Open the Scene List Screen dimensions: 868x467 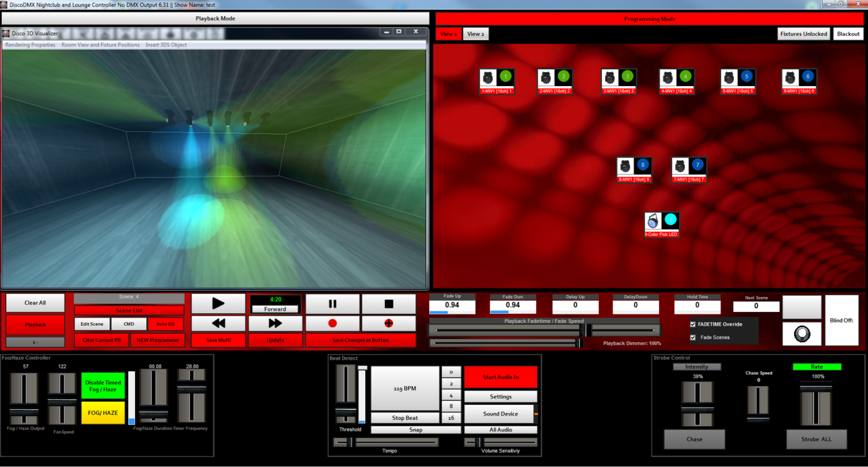tap(128, 310)
